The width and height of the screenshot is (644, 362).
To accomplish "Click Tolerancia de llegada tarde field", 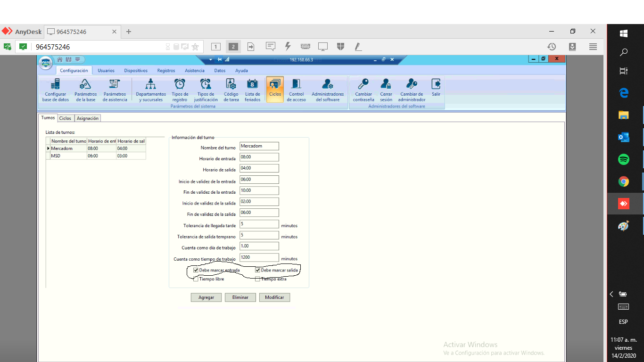I will click(x=259, y=224).
